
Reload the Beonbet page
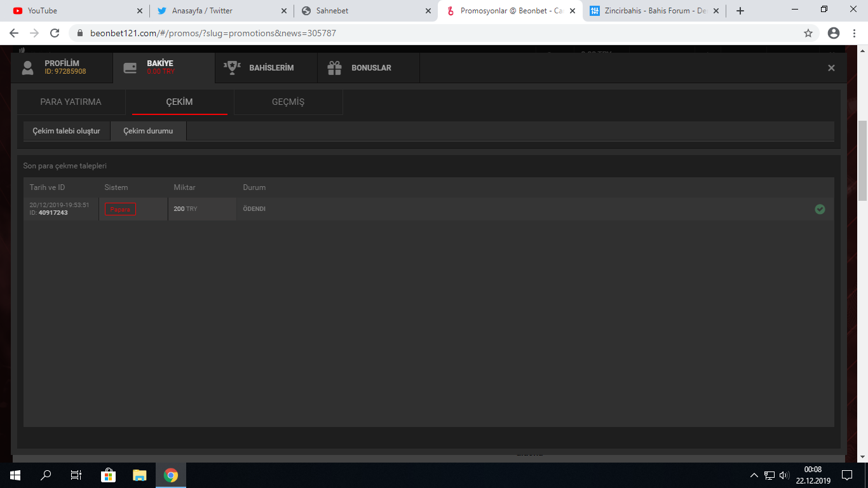coord(55,33)
